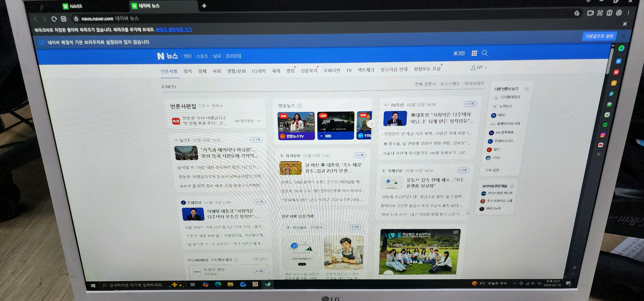Click the 북마크 관리자로 가기 link
644x301 pixels.
pos(174,30)
